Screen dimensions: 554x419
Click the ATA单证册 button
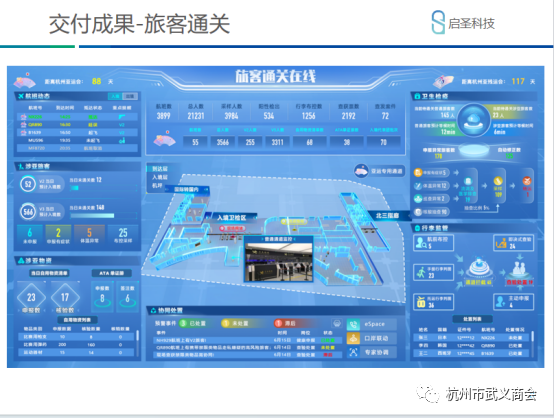[111, 273]
